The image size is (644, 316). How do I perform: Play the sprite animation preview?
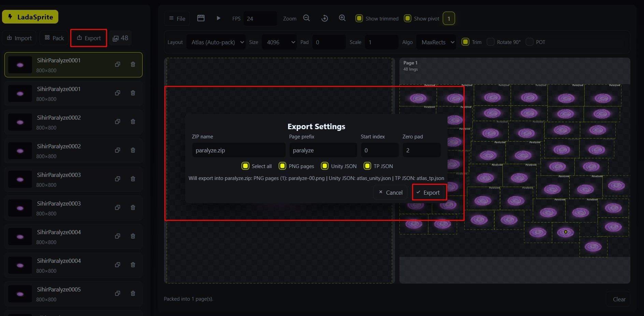(x=218, y=18)
